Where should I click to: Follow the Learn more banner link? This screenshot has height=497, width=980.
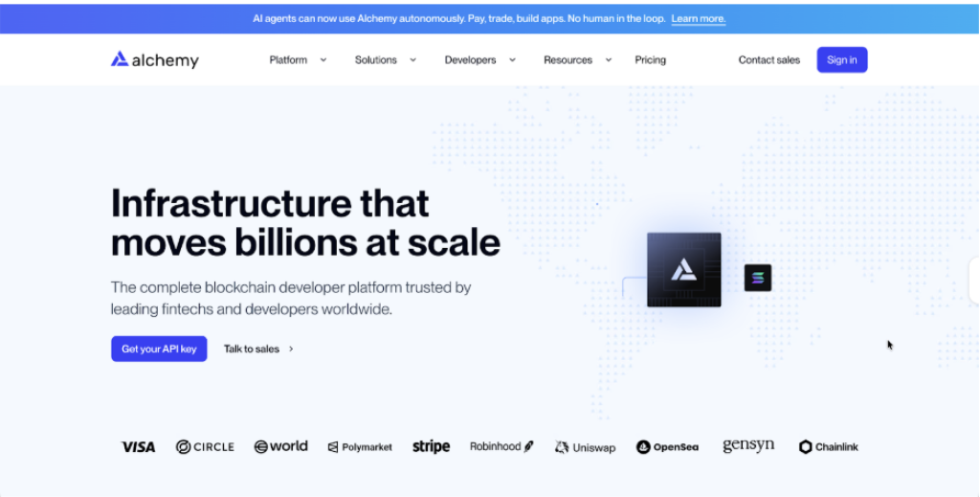(x=698, y=18)
